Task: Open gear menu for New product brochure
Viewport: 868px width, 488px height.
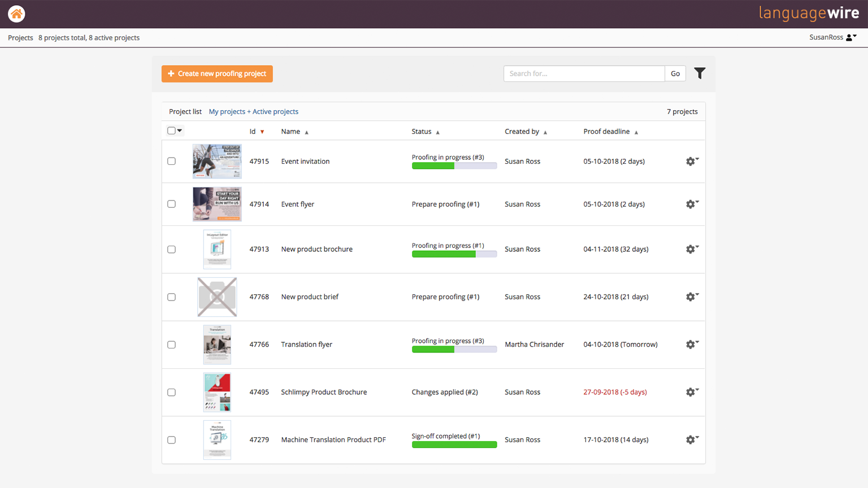Action: coord(691,249)
